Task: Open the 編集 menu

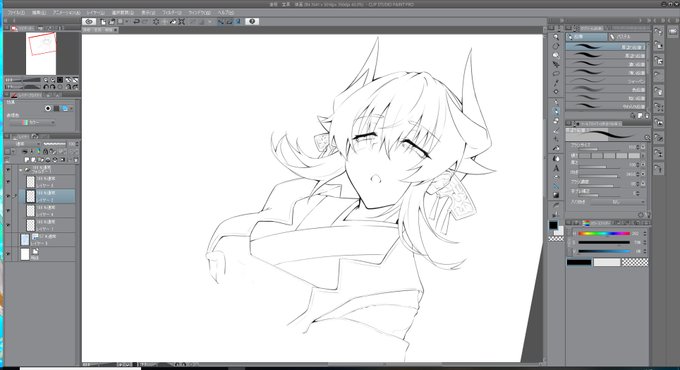Action: click(x=38, y=13)
